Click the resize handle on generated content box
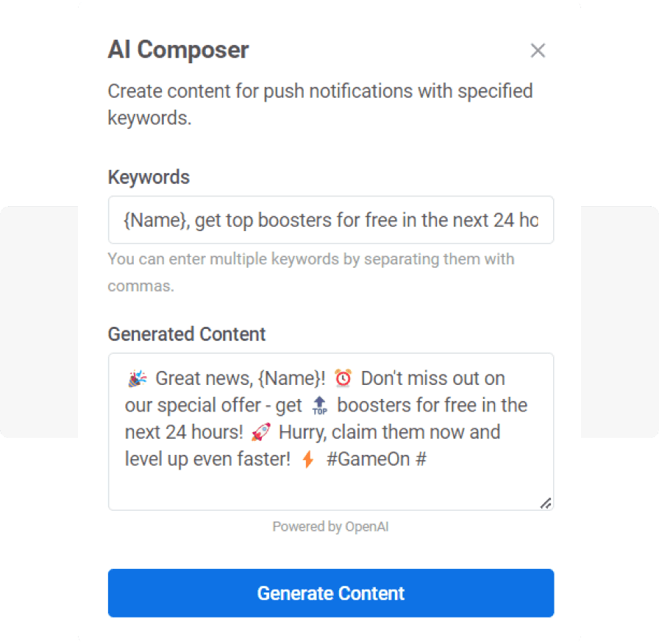The height and width of the screenshot is (644, 659). pyautogui.click(x=546, y=503)
